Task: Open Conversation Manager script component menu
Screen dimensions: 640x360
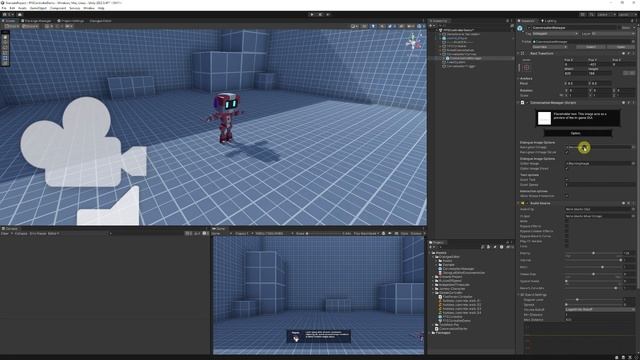Action: pyautogui.click(x=633, y=103)
